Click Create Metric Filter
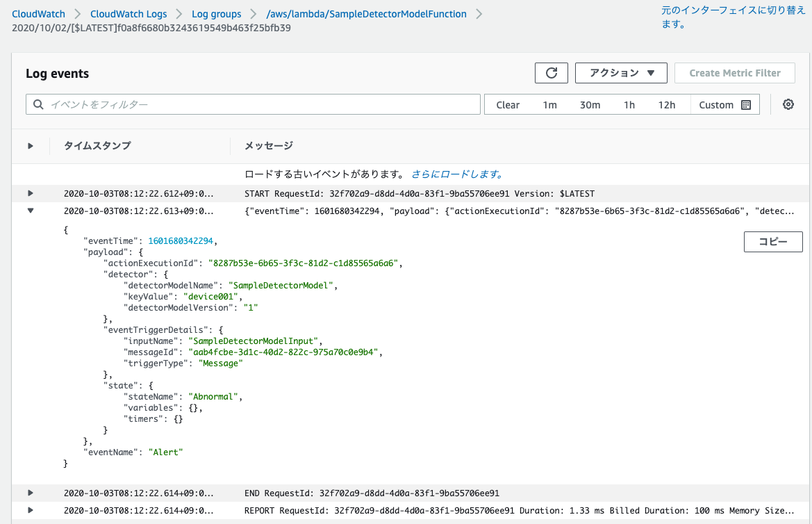Image resolution: width=812 pixels, height=524 pixels. [734, 72]
